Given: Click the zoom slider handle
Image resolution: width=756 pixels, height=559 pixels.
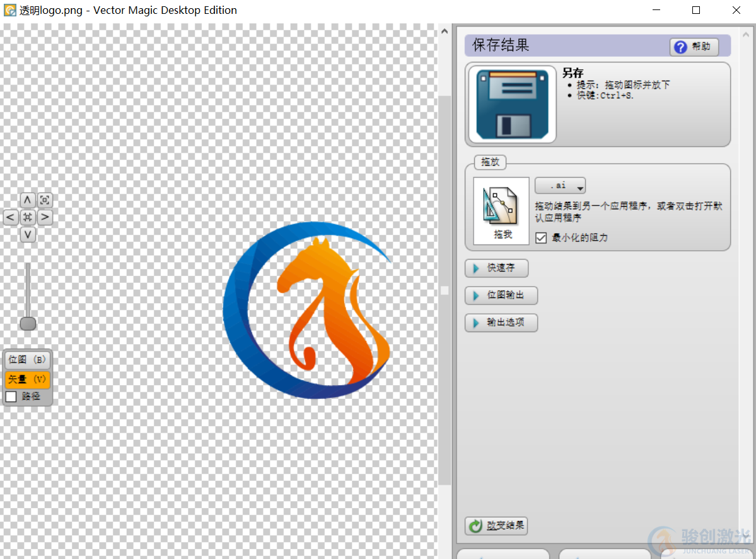Looking at the screenshot, I should point(28,323).
